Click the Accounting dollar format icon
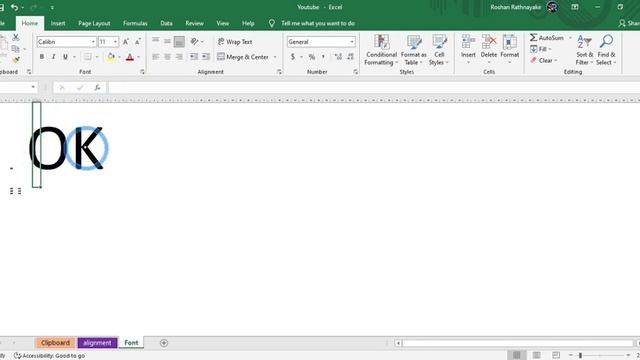 point(293,57)
